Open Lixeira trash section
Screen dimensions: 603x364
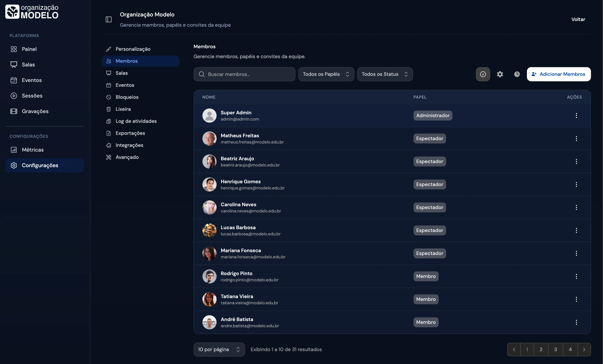tap(123, 109)
